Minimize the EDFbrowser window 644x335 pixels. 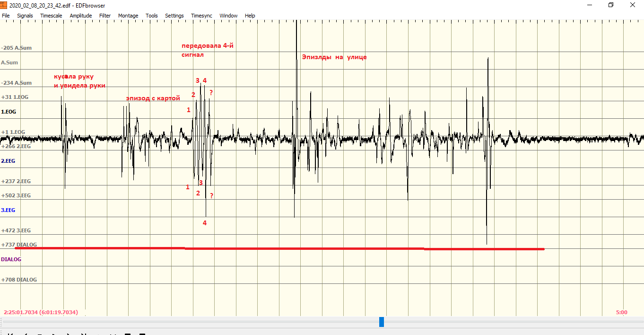click(589, 5)
